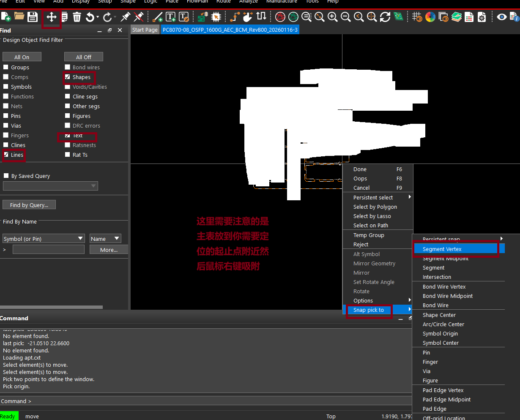Click the green Rats All icon
Screen dimensions: 520x420
(293, 17)
